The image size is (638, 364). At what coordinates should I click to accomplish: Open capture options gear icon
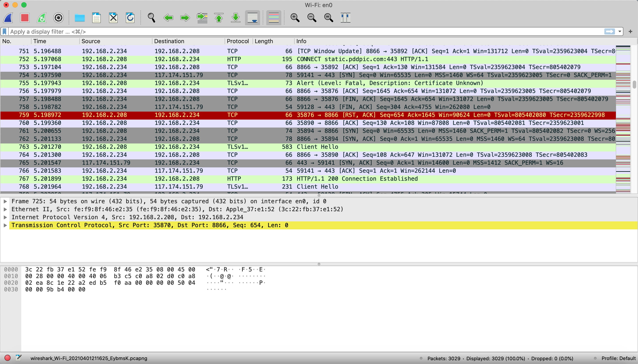[58, 18]
